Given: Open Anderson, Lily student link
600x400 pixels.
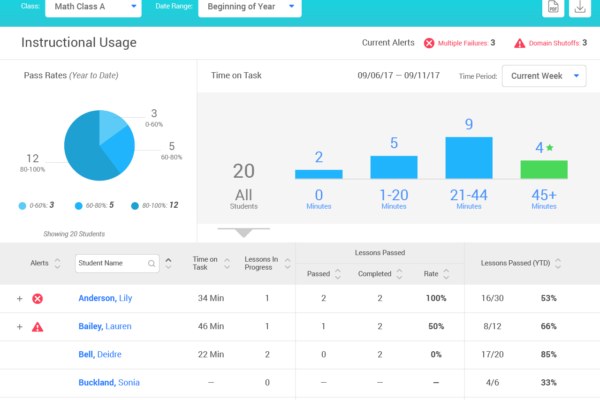Looking at the screenshot, I should pyautogui.click(x=105, y=298).
